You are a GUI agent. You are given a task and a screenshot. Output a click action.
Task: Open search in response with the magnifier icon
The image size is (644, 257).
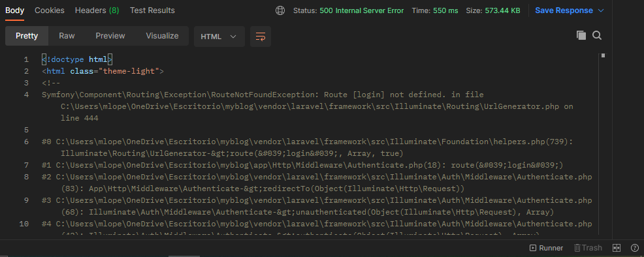point(597,36)
